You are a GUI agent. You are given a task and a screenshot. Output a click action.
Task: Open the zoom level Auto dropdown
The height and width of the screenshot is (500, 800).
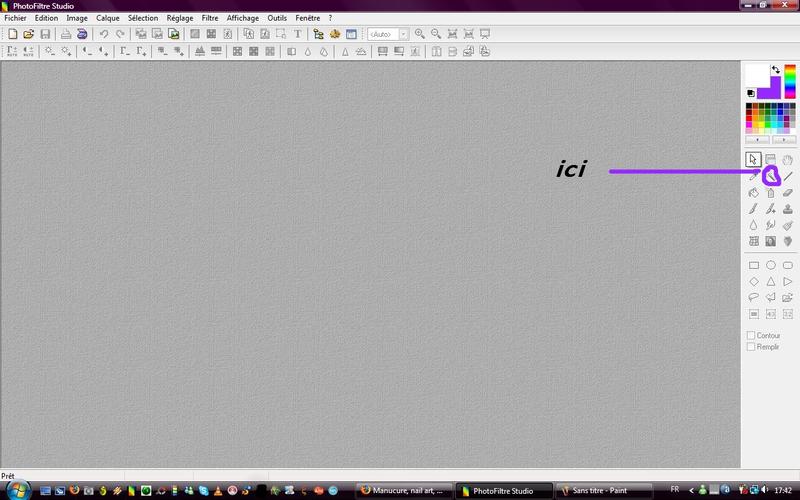[404, 34]
